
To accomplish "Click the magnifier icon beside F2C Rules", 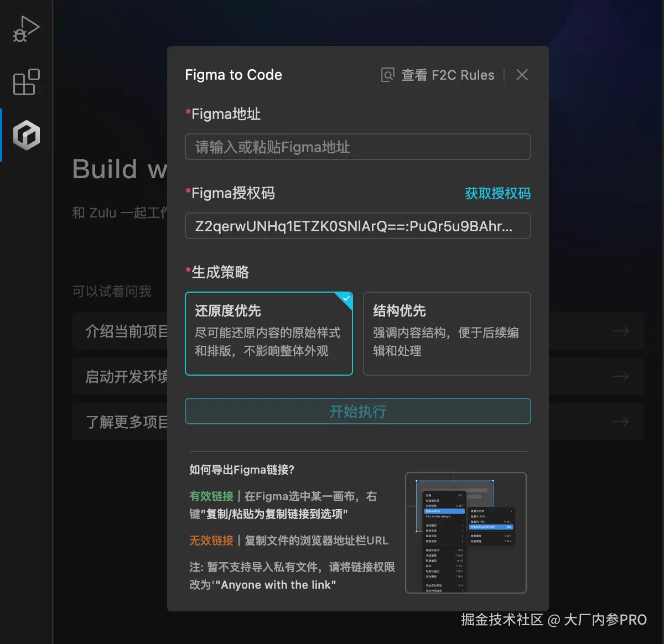I will (x=387, y=74).
